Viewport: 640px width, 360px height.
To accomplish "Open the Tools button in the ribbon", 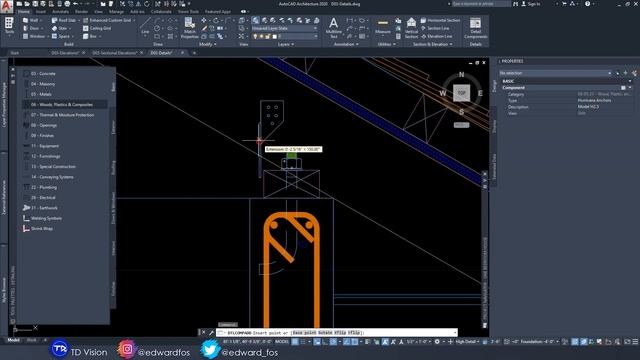I will point(9,27).
